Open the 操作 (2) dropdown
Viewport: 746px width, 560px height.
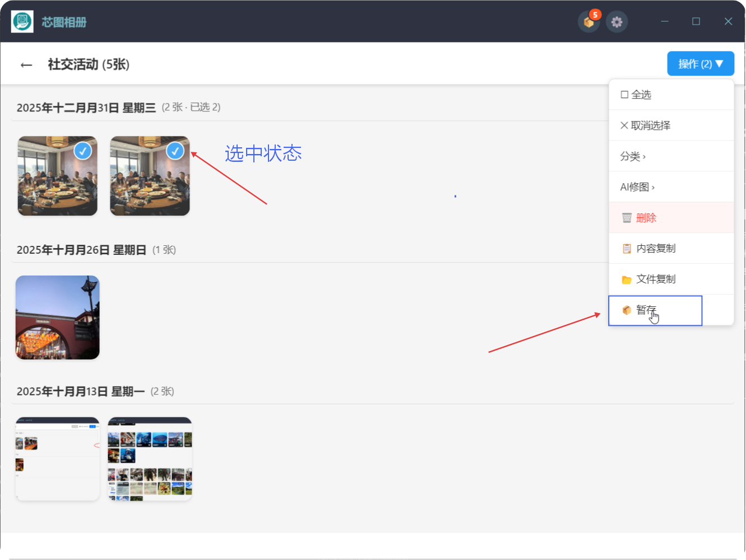[701, 63]
